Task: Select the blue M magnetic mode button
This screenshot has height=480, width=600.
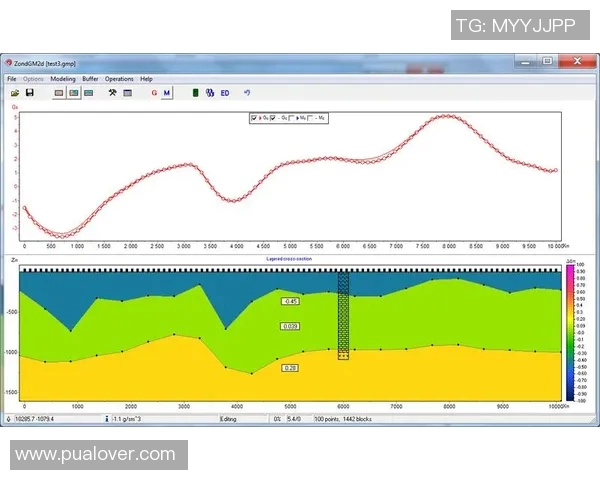Action: (167, 93)
